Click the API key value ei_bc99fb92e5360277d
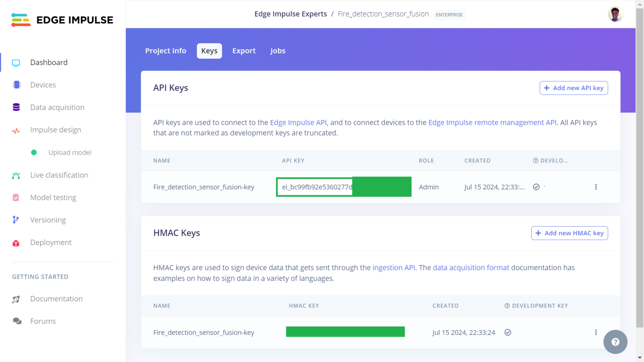 tap(317, 187)
